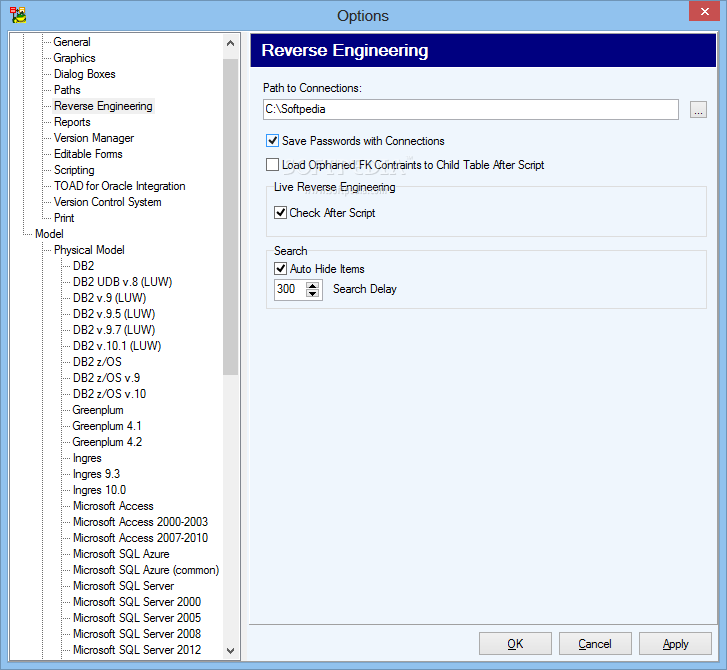The width and height of the screenshot is (727, 670).
Task: Select Microsoft SQL Server 2008
Action: coord(137,634)
